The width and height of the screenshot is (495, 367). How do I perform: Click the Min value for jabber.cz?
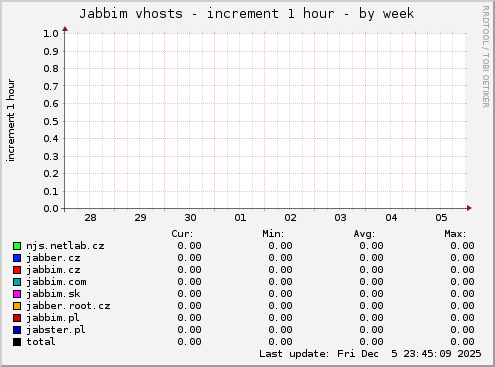[x=280, y=258]
